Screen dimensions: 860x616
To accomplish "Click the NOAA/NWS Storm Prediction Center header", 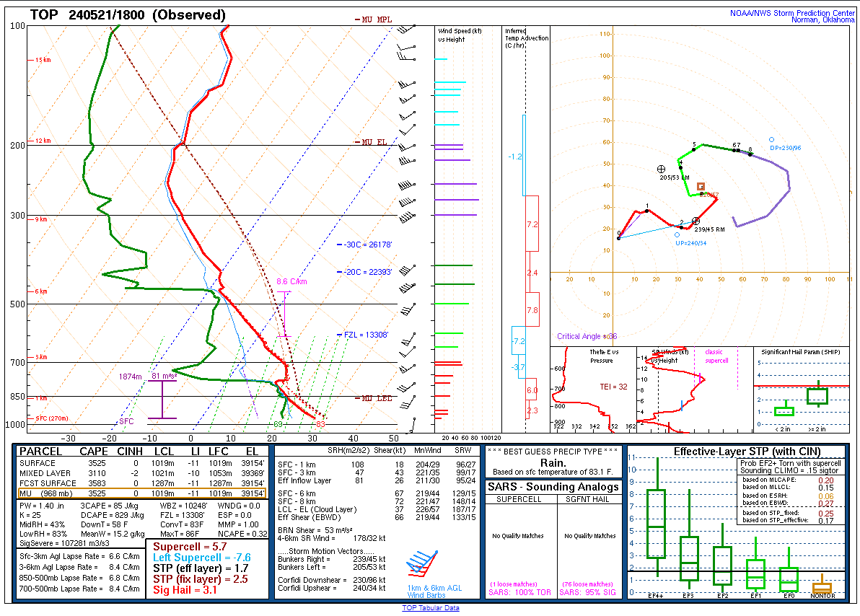I will pyautogui.click(x=791, y=12).
